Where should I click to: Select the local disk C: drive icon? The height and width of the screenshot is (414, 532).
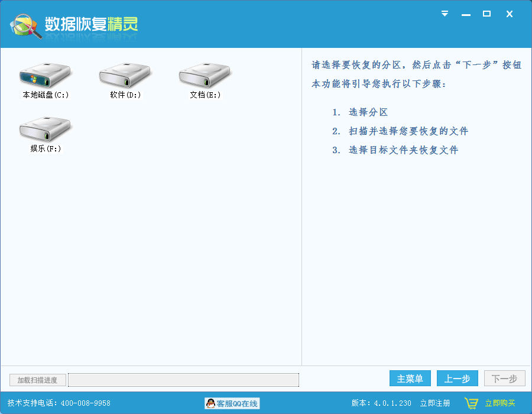point(45,75)
